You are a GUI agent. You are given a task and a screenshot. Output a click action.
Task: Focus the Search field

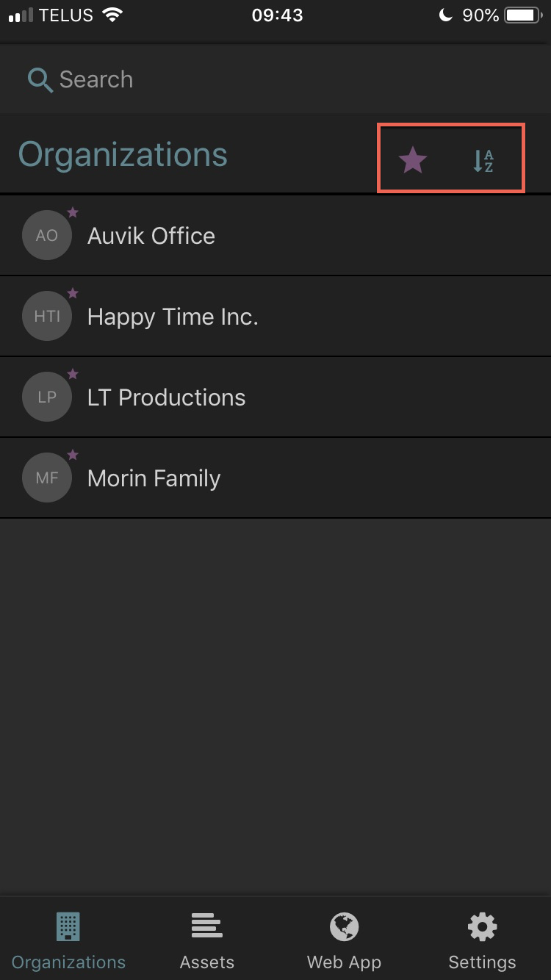[220, 79]
